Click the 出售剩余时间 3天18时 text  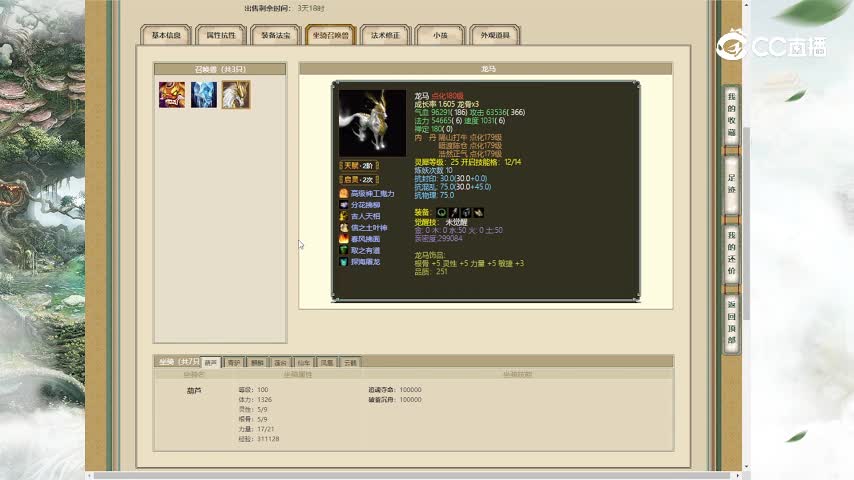point(284,8)
